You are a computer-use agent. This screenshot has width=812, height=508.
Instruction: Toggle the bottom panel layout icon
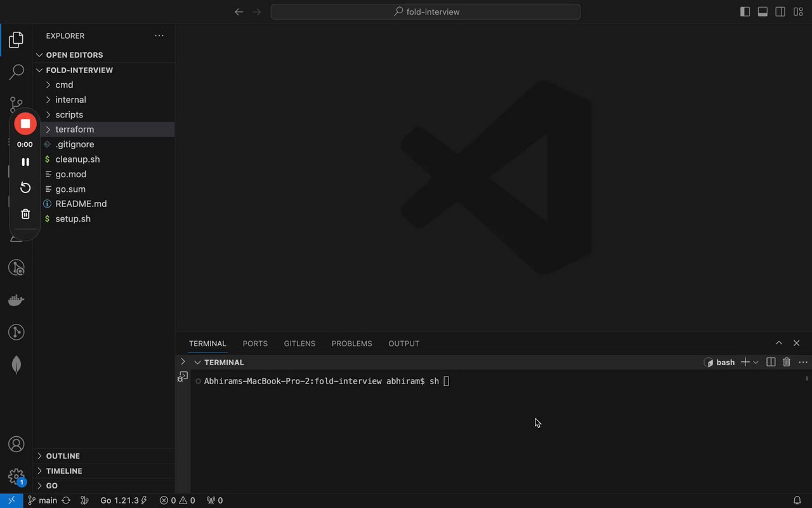click(x=763, y=11)
